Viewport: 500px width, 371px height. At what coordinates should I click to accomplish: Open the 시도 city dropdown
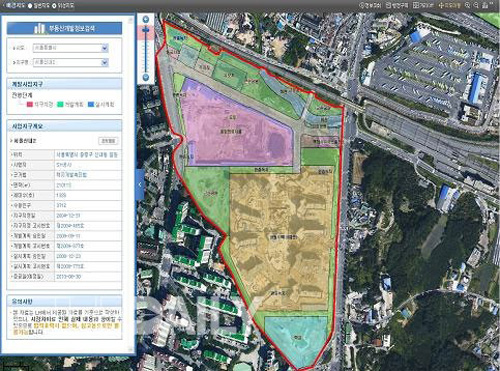click(71, 48)
